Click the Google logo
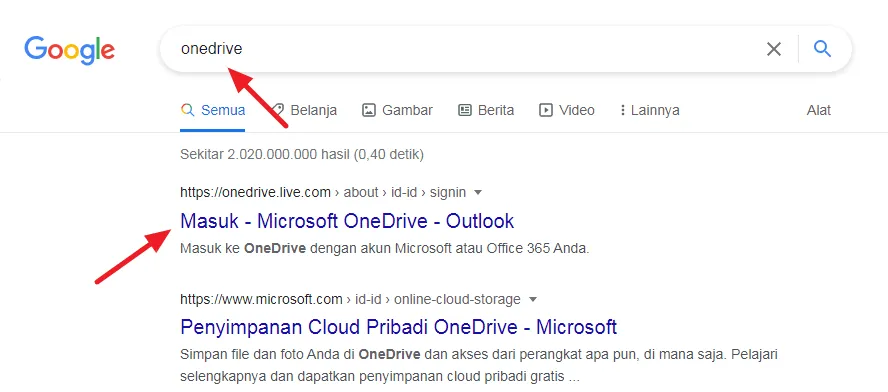888x392 pixels. click(x=70, y=50)
